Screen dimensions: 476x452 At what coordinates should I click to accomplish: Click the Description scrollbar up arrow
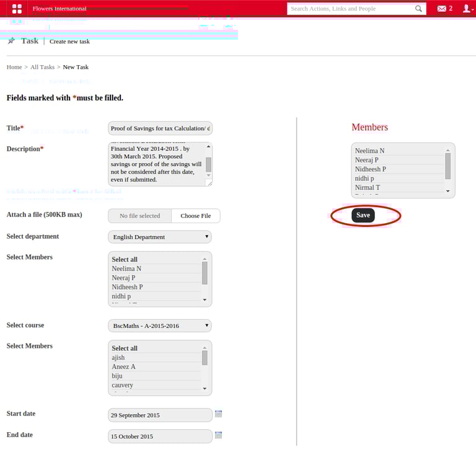208,147
